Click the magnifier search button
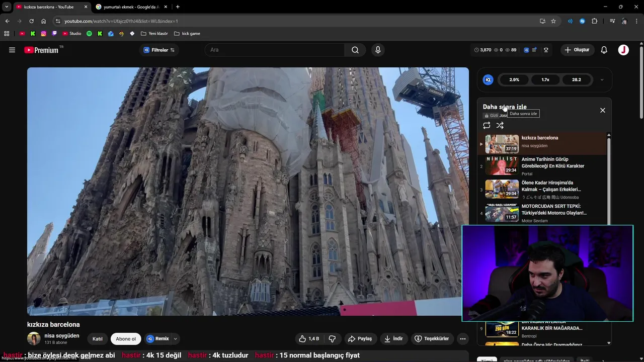644x362 pixels. [355, 50]
